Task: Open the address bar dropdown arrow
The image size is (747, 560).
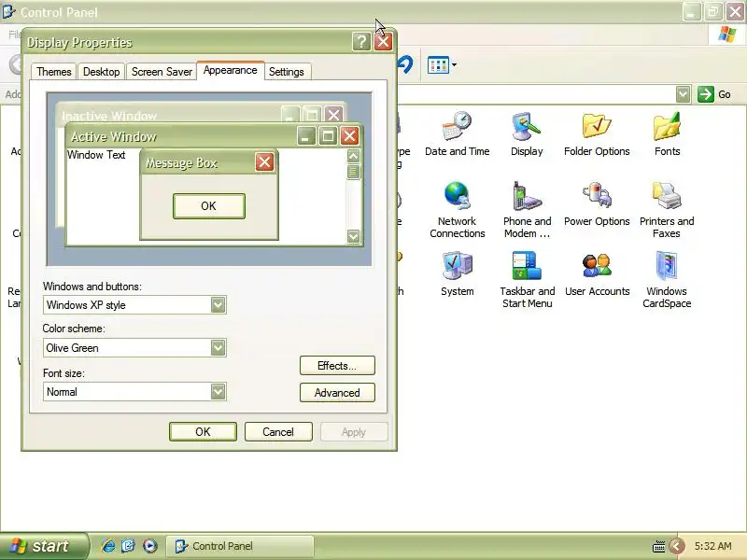Action: (684, 94)
